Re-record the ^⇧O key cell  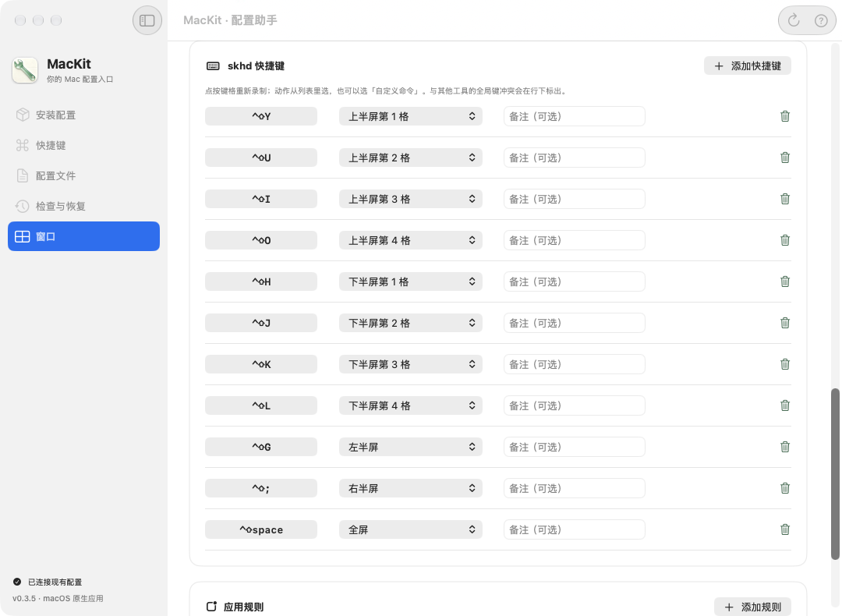(x=261, y=241)
